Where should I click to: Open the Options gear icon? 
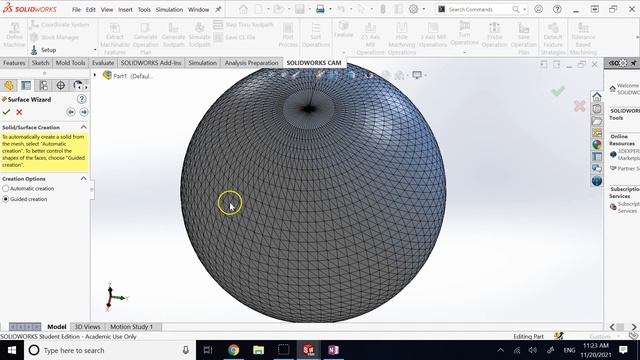(413, 9)
